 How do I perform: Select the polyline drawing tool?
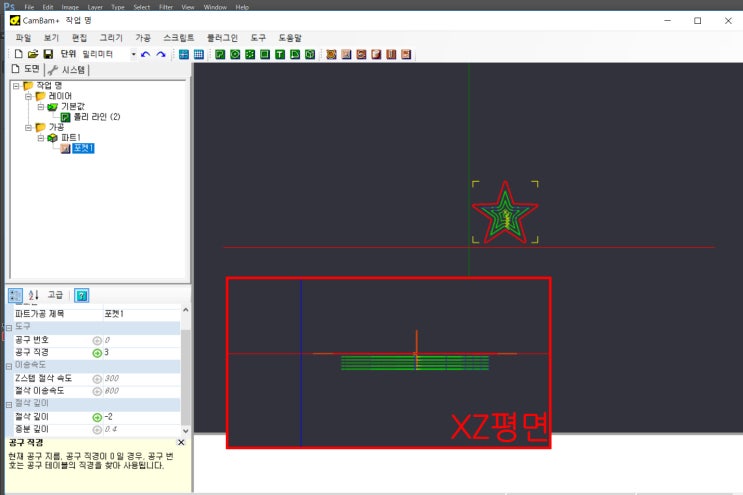tap(220, 54)
